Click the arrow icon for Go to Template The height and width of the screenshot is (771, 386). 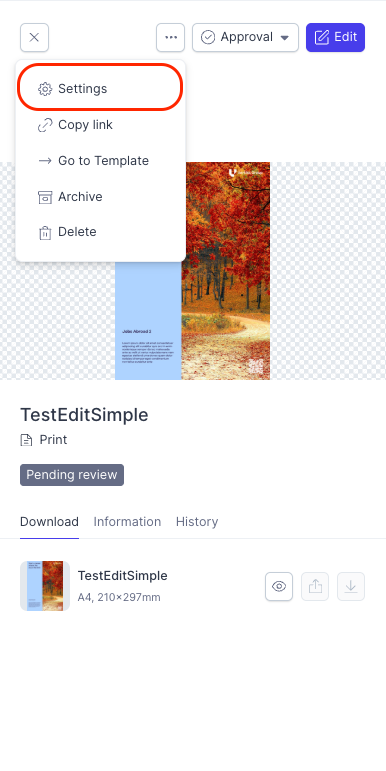point(45,161)
